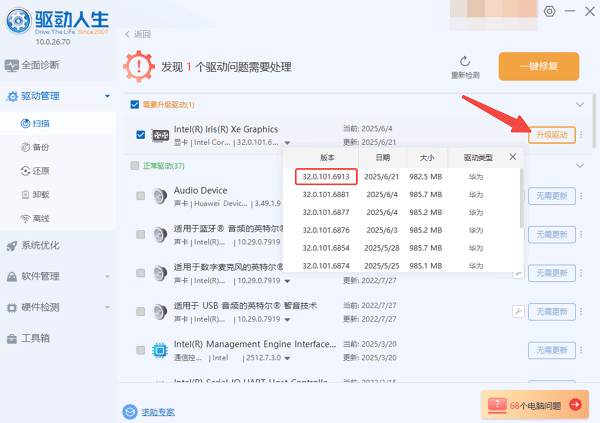Click the Intel Iris Xe graphics card icon
This screenshot has width=600, height=423.
(160, 135)
